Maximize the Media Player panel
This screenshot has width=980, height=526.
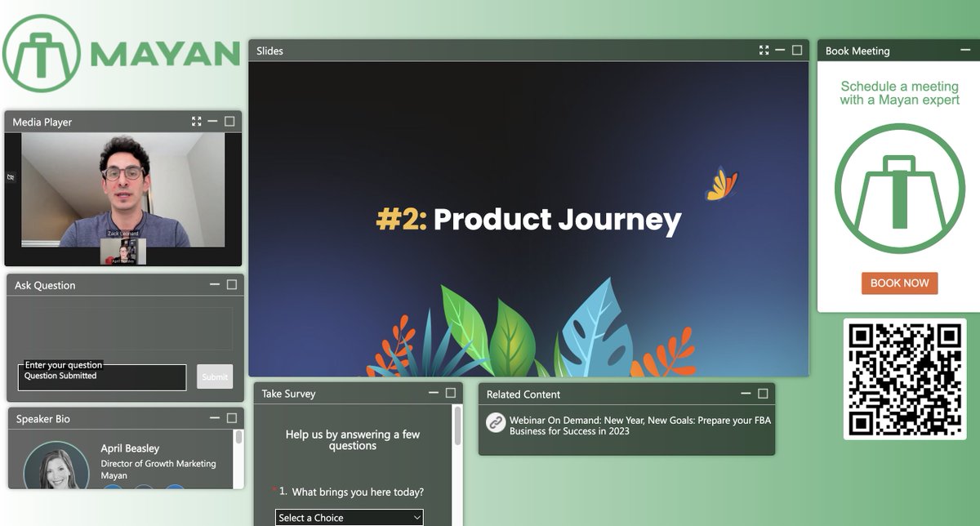tap(229, 121)
